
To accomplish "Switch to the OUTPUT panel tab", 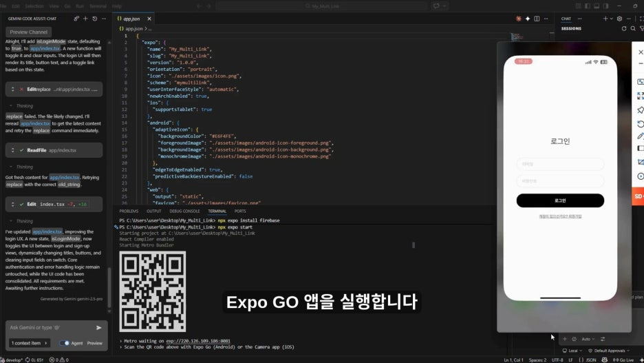I will pyautogui.click(x=154, y=211).
